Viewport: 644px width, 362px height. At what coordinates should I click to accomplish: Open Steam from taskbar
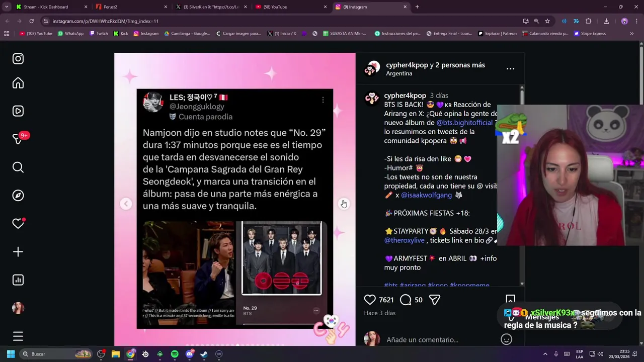tap(204, 354)
